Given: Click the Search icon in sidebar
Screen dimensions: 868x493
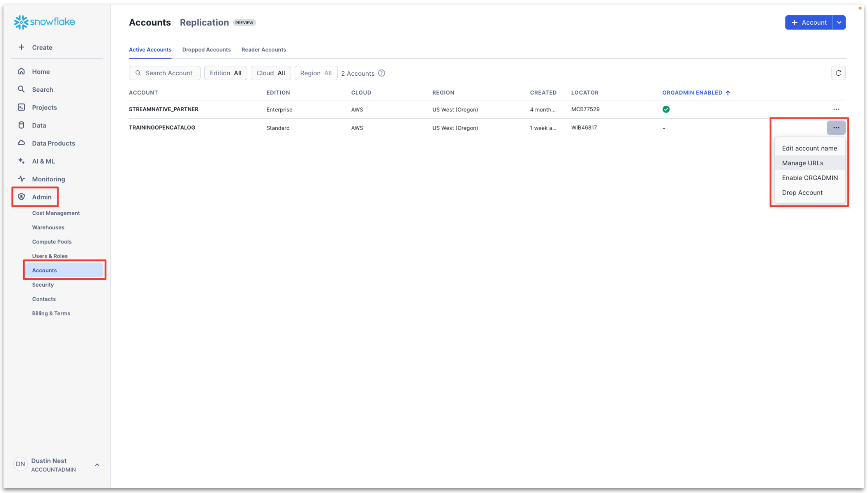Looking at the screenshot, I should 20,89.
